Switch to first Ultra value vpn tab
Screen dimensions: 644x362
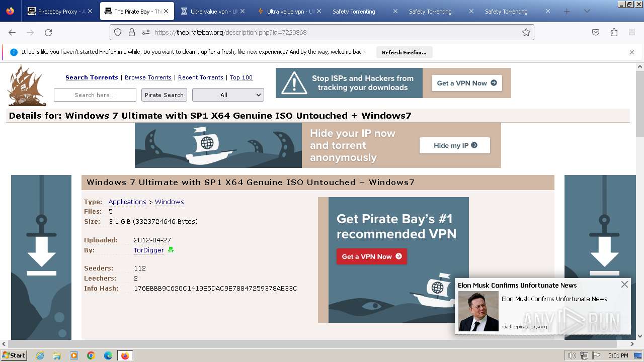coord(213,11)
